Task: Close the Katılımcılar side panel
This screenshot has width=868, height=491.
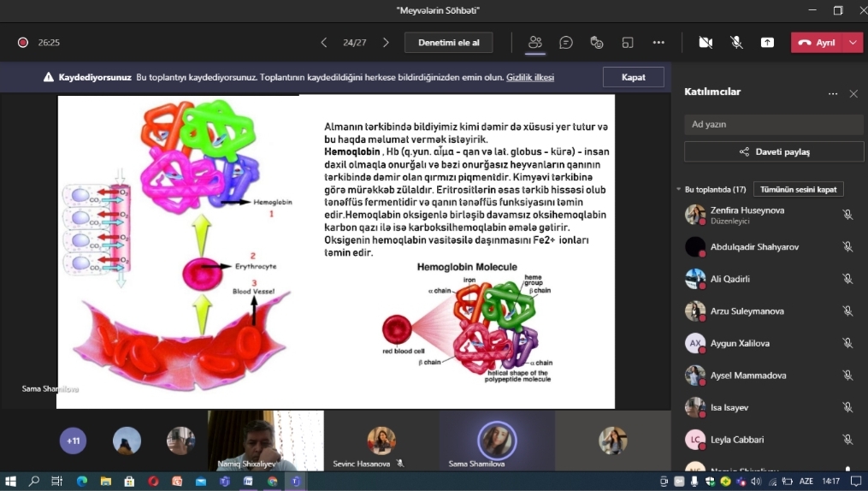Action: click(853, 93)
